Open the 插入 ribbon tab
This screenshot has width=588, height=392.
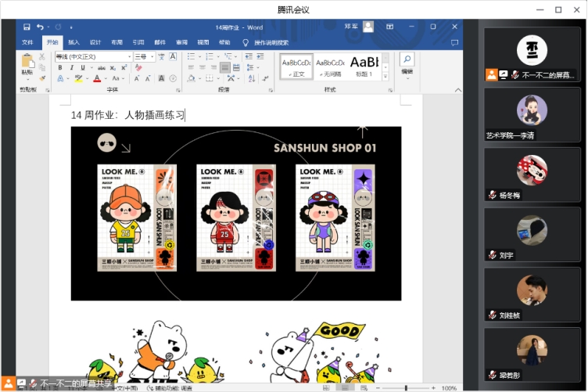pyautogui.click(x=73, y=42)
